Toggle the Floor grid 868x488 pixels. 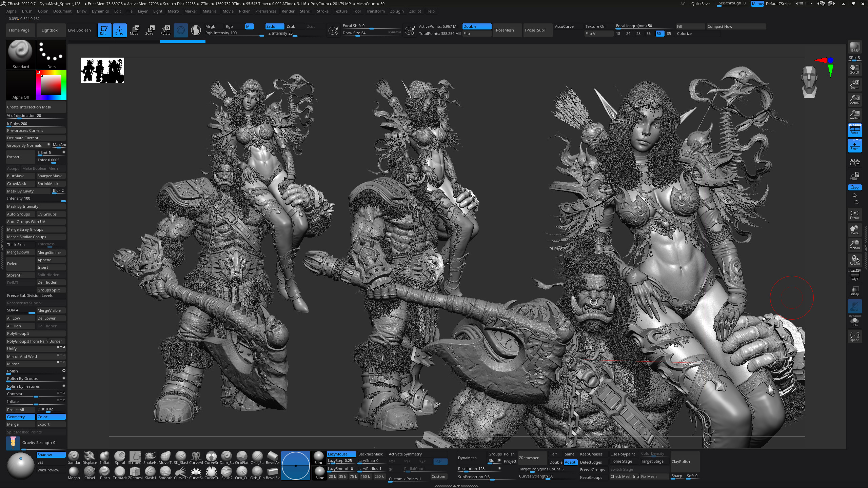point(854,145)
